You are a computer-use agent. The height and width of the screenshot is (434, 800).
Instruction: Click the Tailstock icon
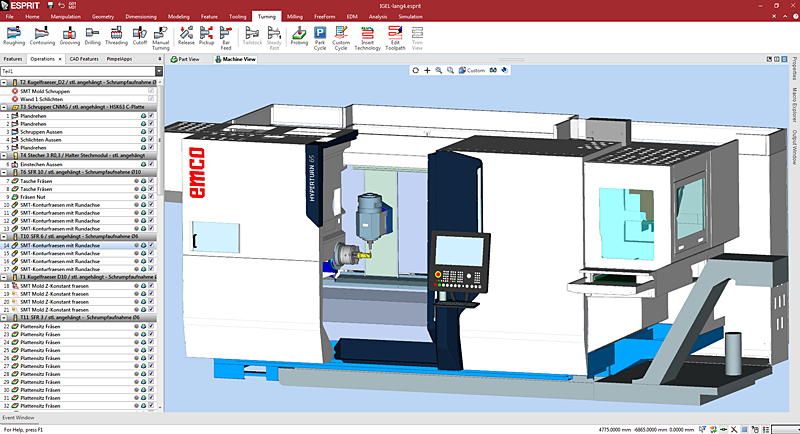pyautogui.click(x=252, y=37)
